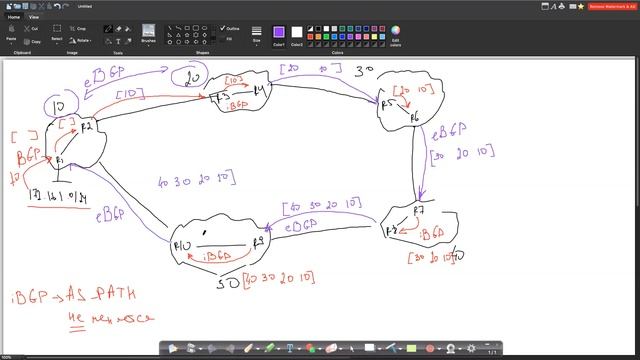
Task: Expand the highlighter options arrow in bottom toolbar
Action: [279, 349]
